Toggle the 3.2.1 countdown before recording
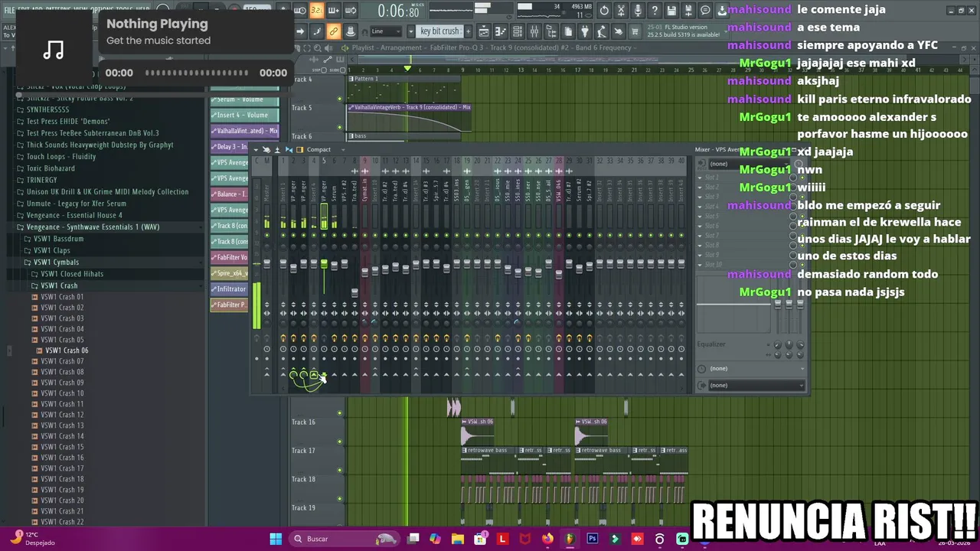This screenshot has height=551, width=980. click(x=317, y=10)
